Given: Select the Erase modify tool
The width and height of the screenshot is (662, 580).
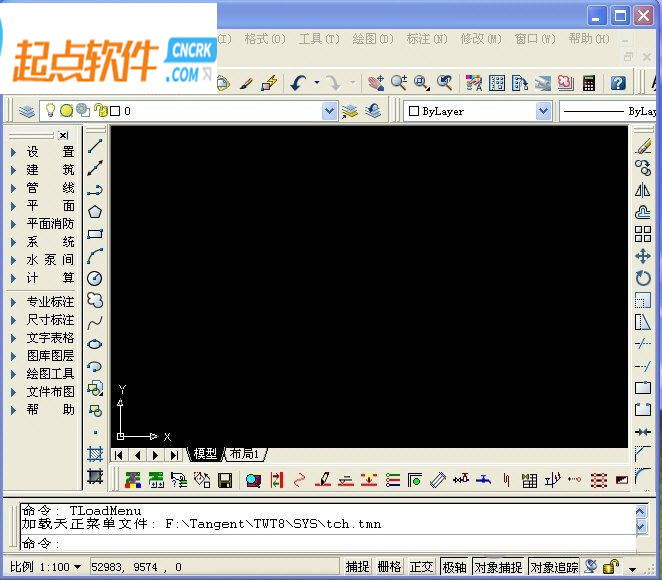Looking at the screenshot, I should tap(643, 146).
